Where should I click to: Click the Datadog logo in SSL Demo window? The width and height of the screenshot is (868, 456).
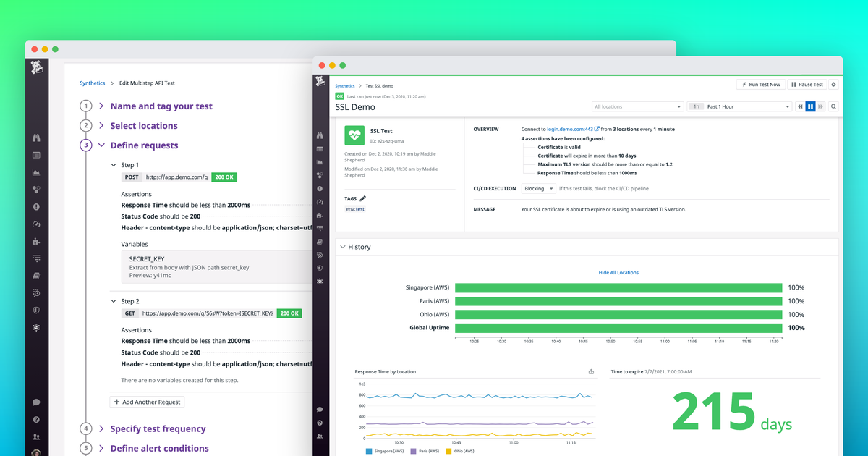tap(320, 83)
